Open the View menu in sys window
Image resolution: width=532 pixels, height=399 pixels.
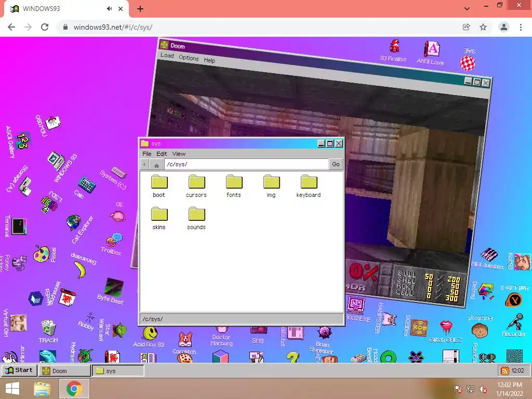click(179, 154)
